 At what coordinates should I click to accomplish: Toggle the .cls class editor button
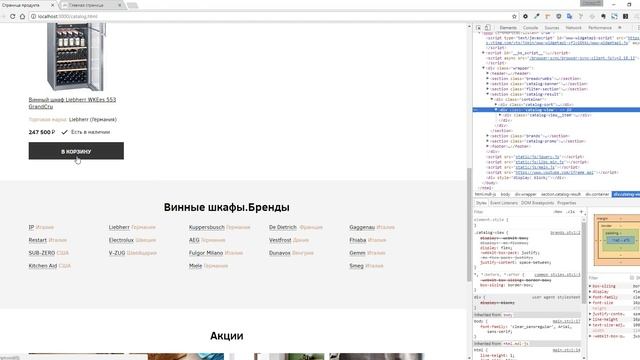pyautogui.click(x=571, y=212)
